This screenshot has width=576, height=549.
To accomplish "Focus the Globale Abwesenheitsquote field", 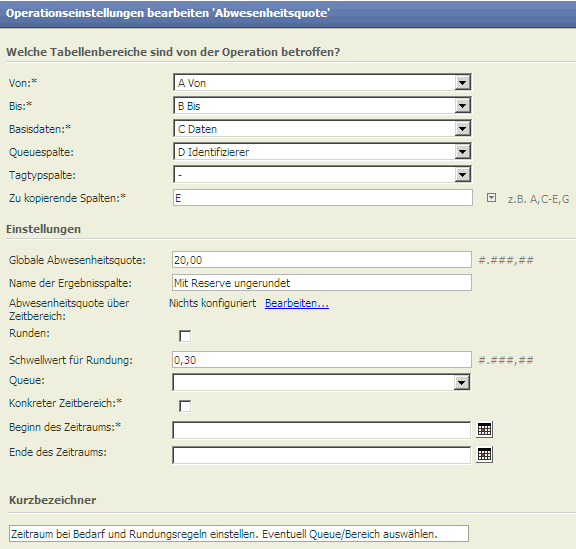I will pos(322,260).
